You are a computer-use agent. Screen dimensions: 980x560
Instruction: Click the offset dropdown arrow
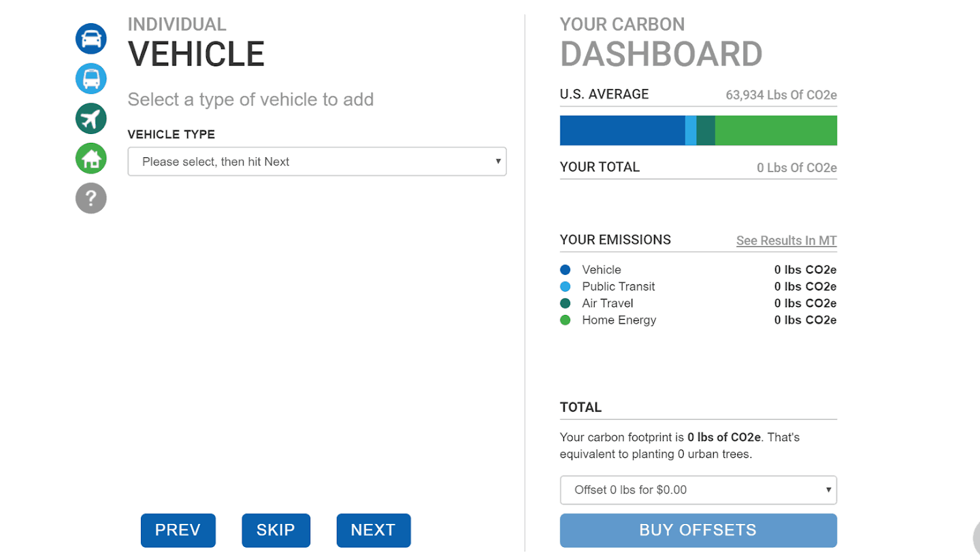[828, 490]
